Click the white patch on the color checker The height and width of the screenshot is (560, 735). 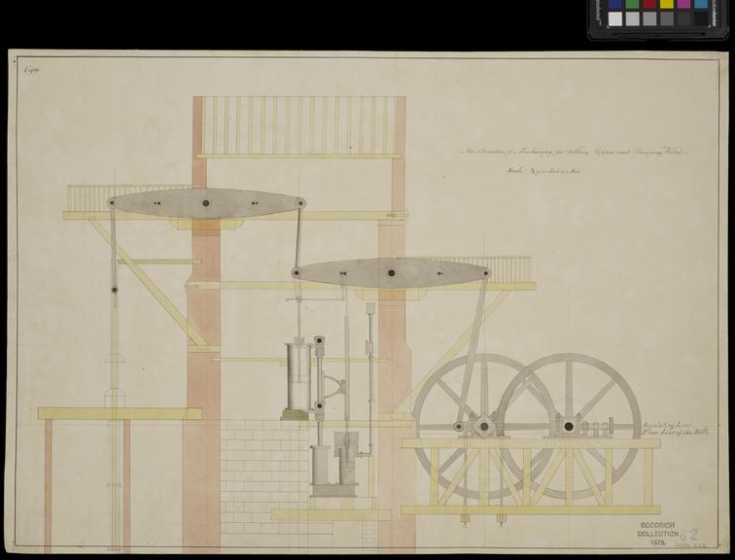615,18
